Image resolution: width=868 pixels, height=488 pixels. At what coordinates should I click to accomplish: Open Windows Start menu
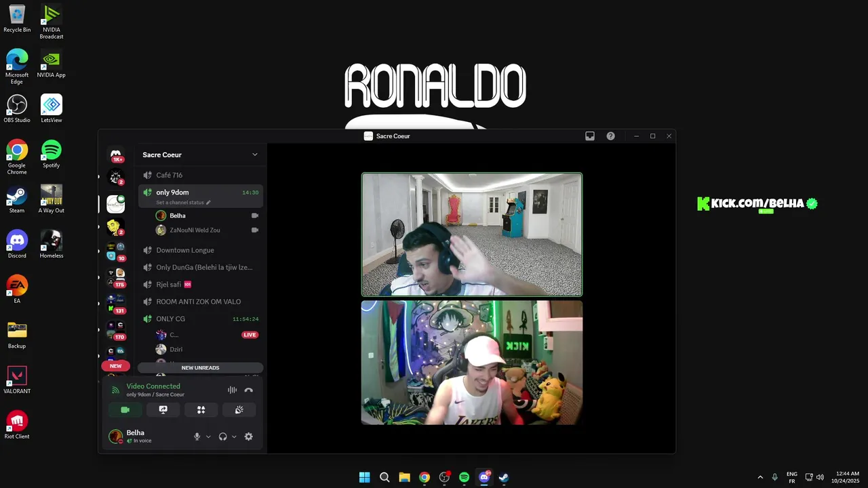(365, 477)
